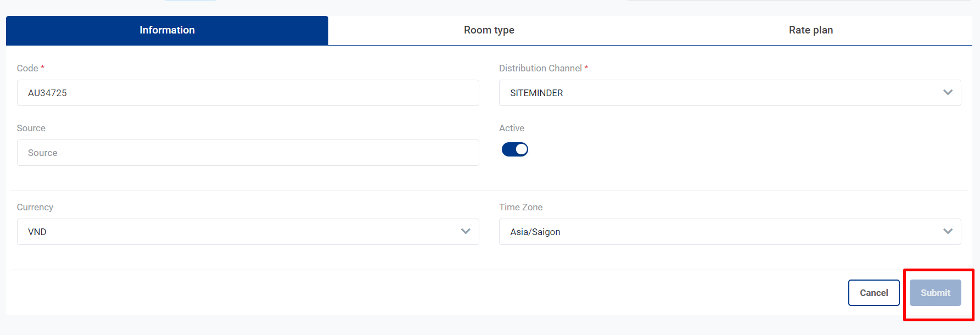Open the Rate plan tab
Screen dimensions: 980x335
810,30
